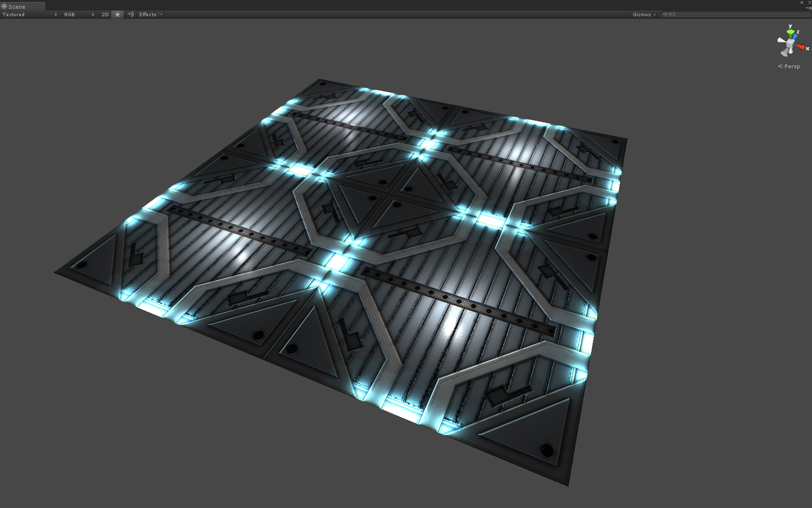Click the green y-axis cone of the scene gizmo
The width and height of the screenshot is (812, 508).
coord(790,31)
